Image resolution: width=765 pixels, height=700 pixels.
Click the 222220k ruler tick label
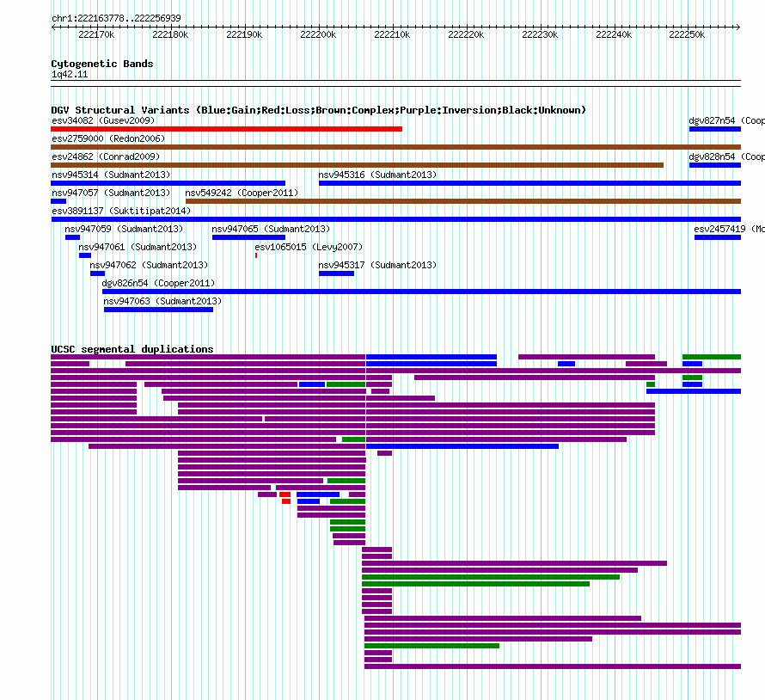click(466, 34)
